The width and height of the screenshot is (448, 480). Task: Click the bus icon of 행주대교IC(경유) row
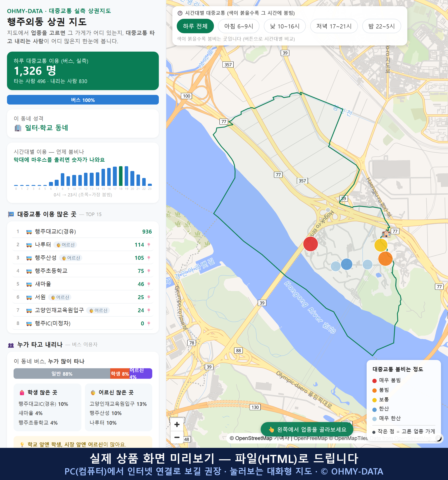tap(29, 232)
